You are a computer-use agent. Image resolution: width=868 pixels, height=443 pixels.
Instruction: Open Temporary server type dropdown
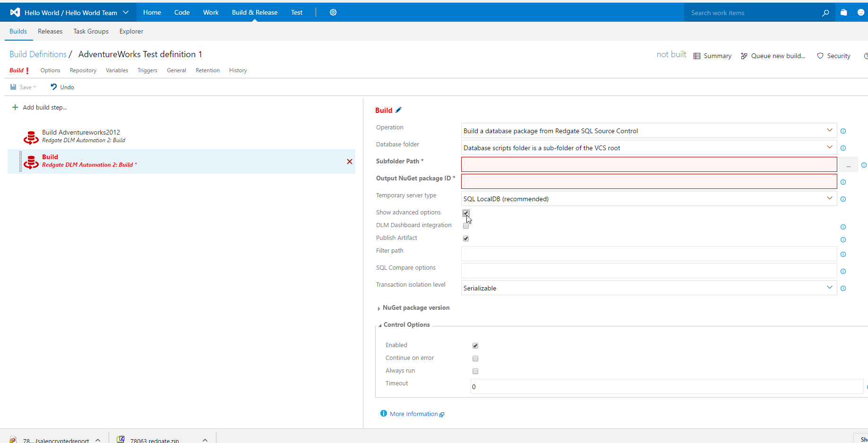click(x=649, y=199)
